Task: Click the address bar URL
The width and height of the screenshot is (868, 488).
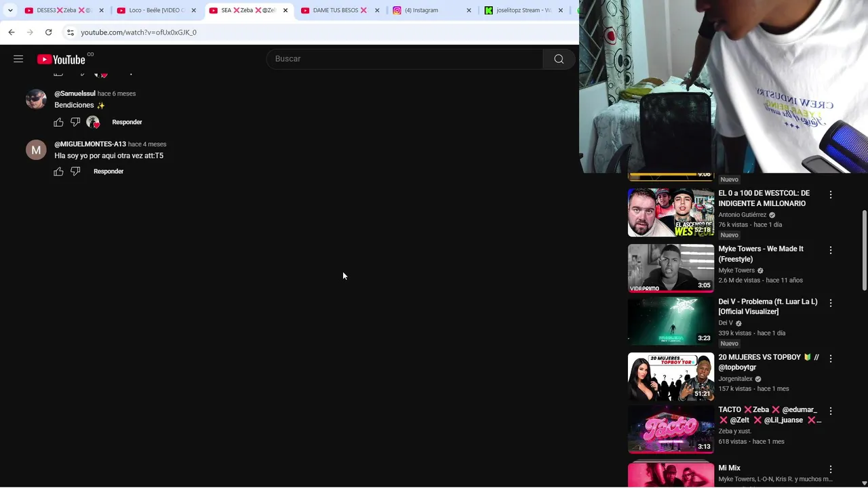Action: [x=138, y=32]
